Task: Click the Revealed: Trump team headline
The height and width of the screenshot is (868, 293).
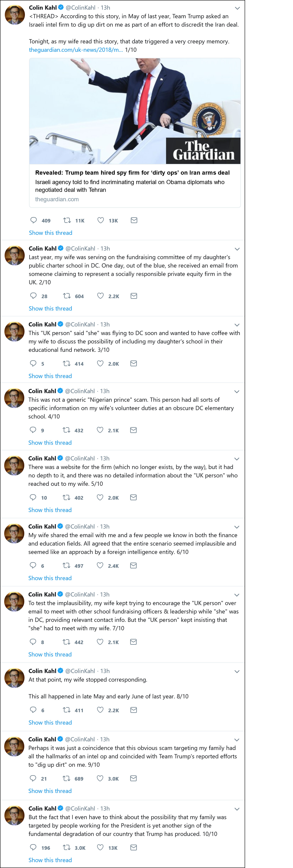Action: [132, 173]
